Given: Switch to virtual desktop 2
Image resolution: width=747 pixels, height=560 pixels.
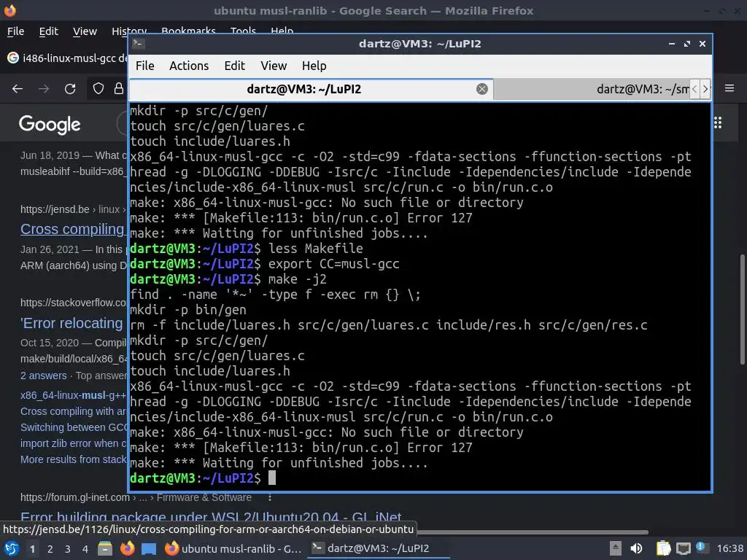Looking at the screenshot, I should pos(50,549).
